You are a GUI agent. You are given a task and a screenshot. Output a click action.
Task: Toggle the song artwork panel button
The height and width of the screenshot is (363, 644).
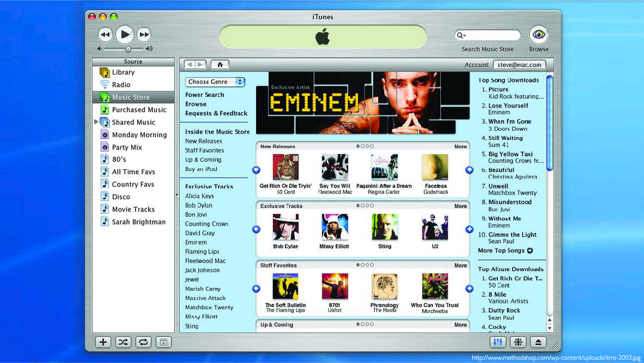tap(163, 342)
